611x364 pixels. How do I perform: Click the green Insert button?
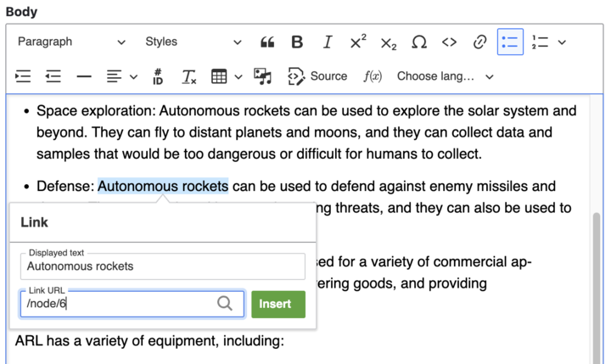(278, 304)
